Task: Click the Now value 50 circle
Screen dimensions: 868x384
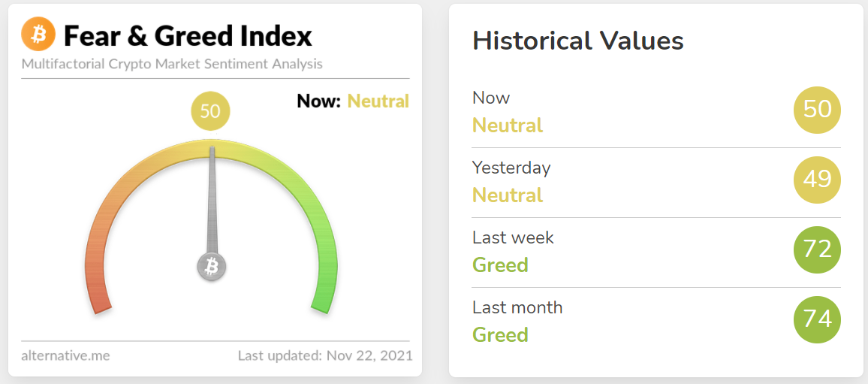Action: 817,109
